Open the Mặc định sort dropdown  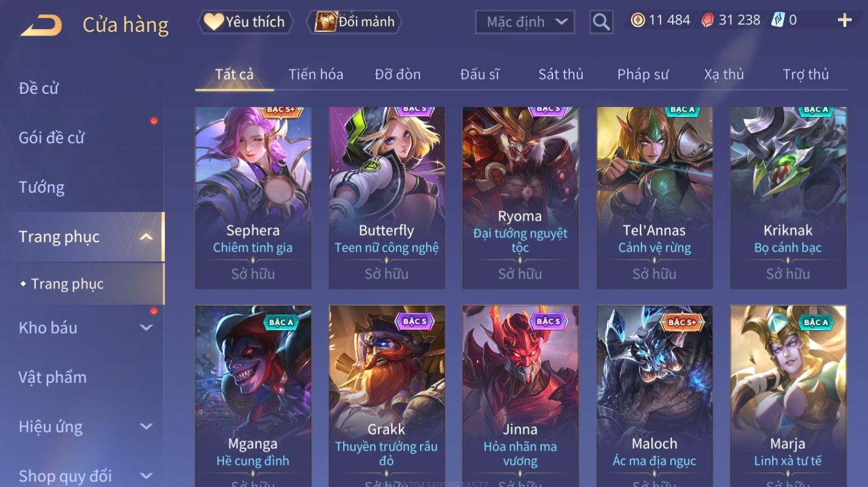coord(525,22)
